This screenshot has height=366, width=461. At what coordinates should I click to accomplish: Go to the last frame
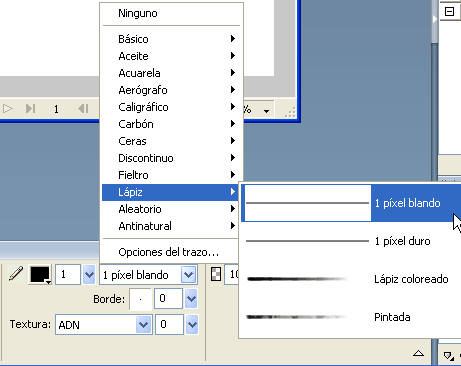click(31, 108)
